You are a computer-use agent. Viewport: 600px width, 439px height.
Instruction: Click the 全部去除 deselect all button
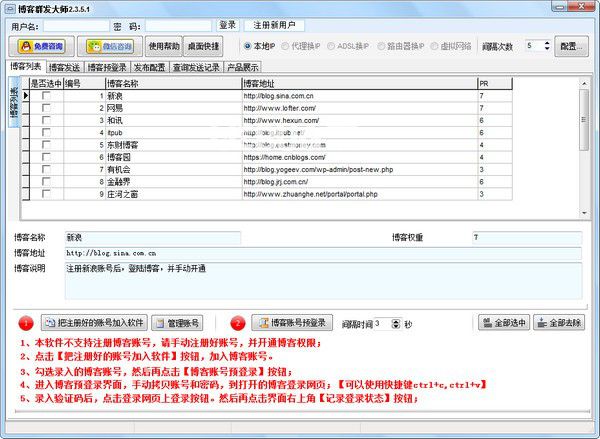coord(559,323)
